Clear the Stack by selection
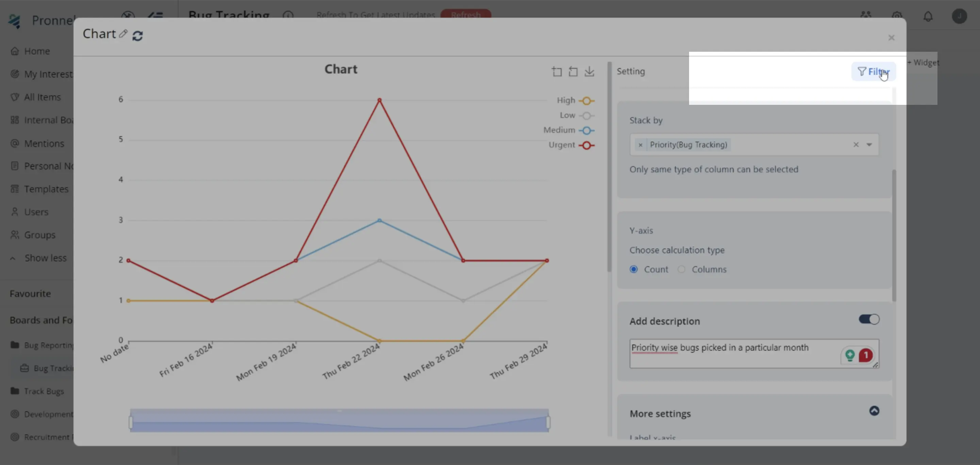 (856, 145)
